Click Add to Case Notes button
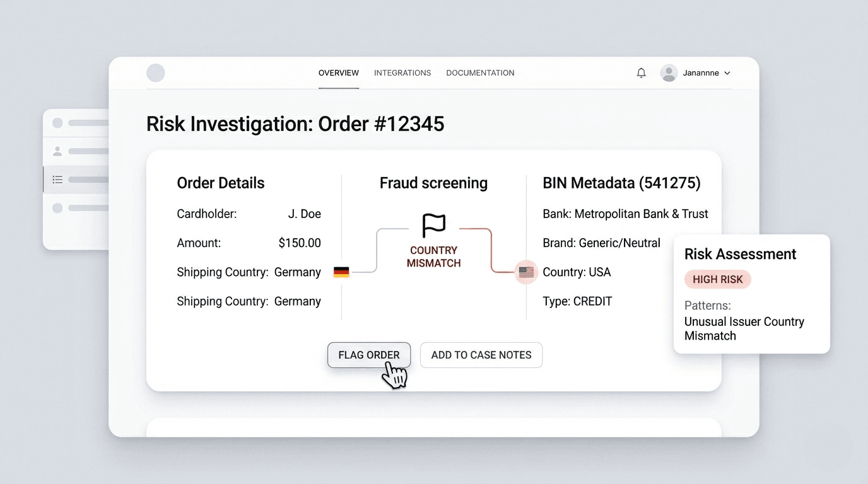Viewport: 868px width, 484px height. pyautogui.click(x=481, y=355)
